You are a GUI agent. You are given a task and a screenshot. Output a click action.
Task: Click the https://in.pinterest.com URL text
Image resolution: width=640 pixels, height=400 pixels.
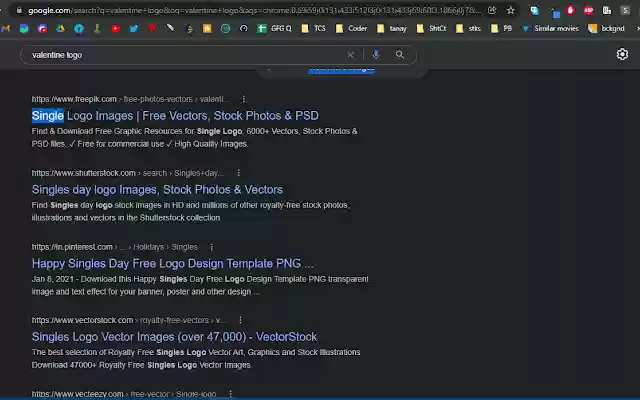(x=72, y=247)
